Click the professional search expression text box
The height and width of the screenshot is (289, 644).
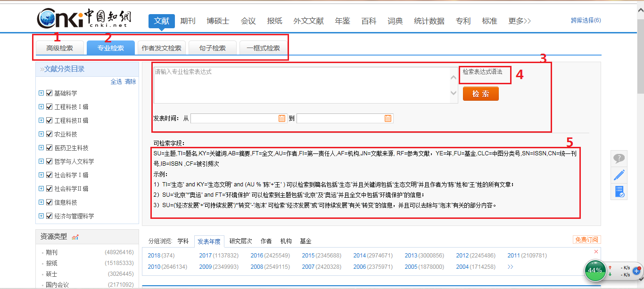[302, 85]
